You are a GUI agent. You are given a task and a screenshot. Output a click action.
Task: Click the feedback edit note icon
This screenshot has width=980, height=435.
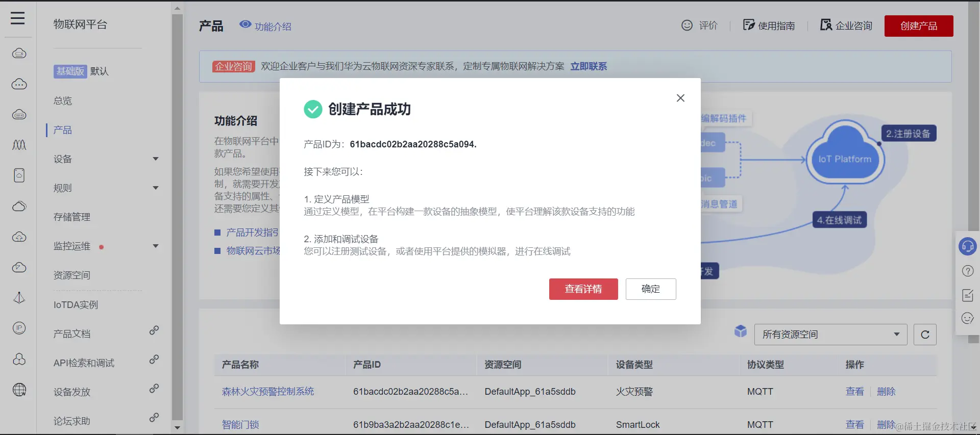click(968, 295)
